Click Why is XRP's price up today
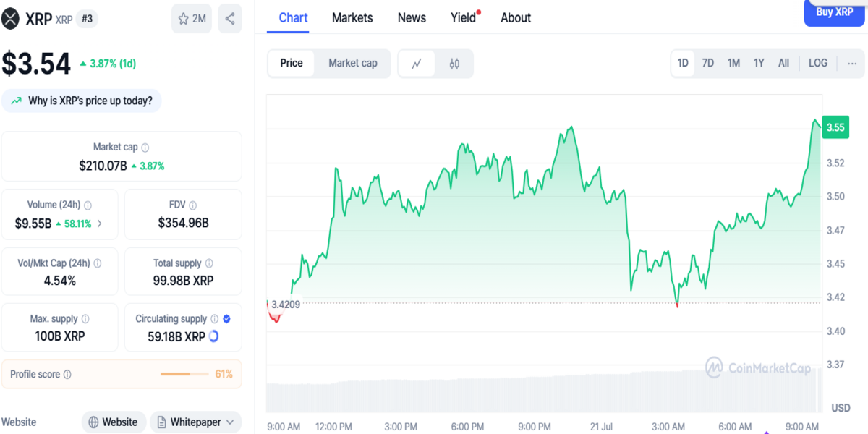This screenshot has width=868, height=434. pyautogui.click(x=82, y=101)
